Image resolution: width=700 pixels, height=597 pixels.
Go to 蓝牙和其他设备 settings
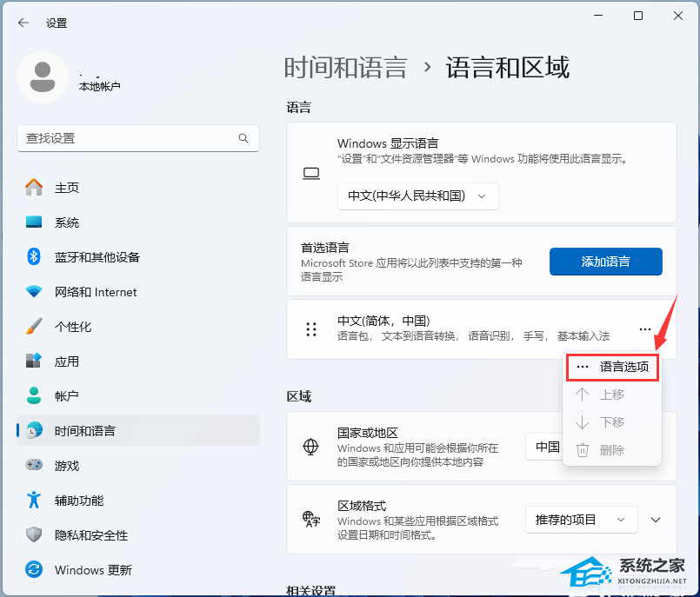coord(138,257)
